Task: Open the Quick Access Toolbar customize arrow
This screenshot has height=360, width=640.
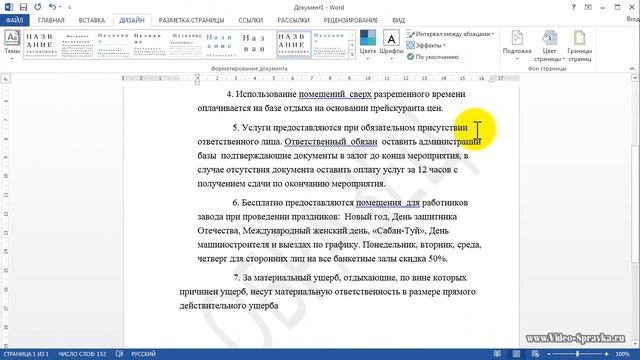Action: click(69, 7)
